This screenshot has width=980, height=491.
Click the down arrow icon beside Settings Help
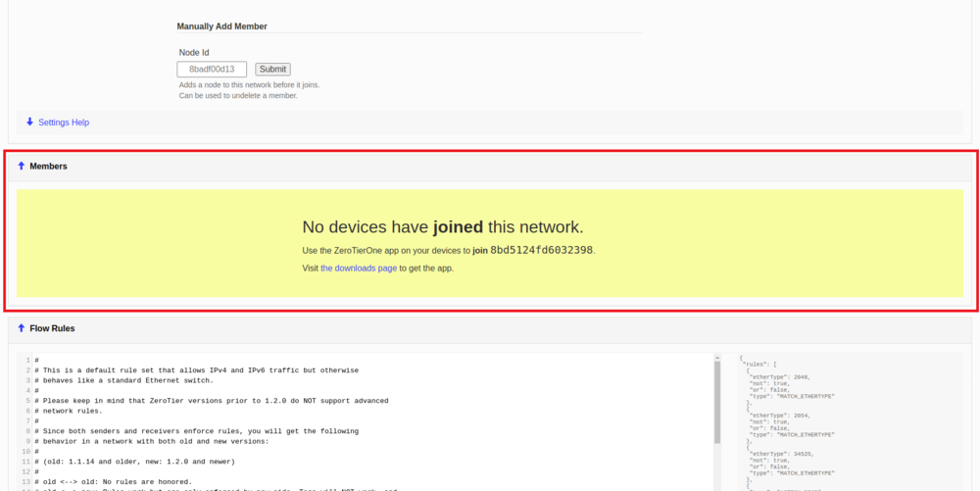(x=29, y=123)
